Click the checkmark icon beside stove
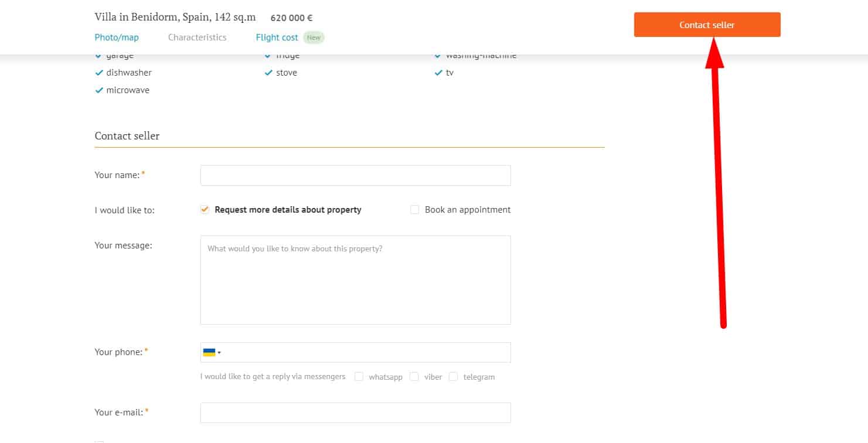This screenshot has width=868, height=443. [269, 73]
